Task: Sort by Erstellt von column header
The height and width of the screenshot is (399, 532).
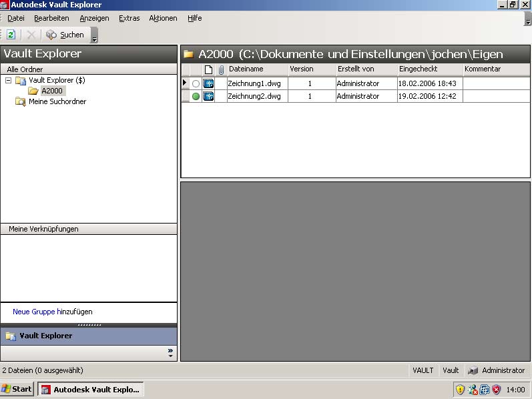Action: point(366,69)
